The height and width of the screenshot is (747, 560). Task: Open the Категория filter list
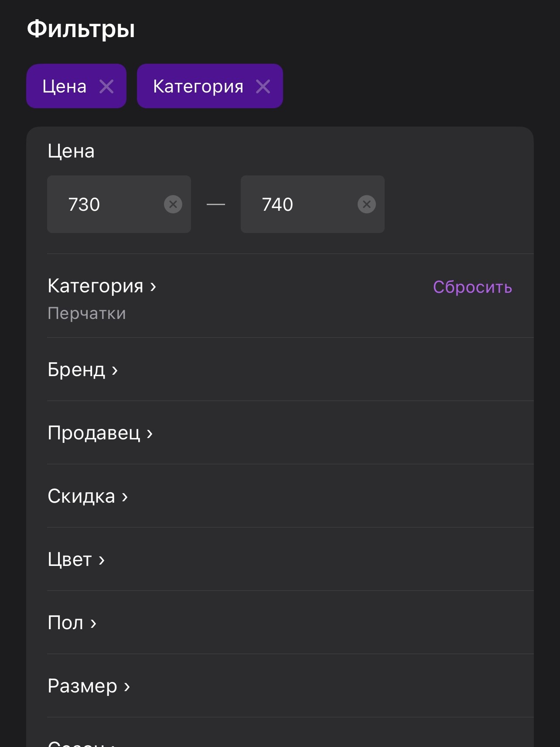point(290,296)
